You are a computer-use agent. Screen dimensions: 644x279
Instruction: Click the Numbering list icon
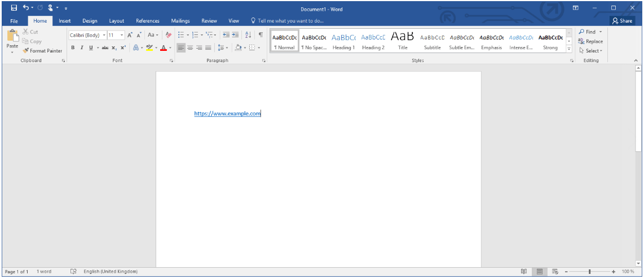tap(196, 35)
